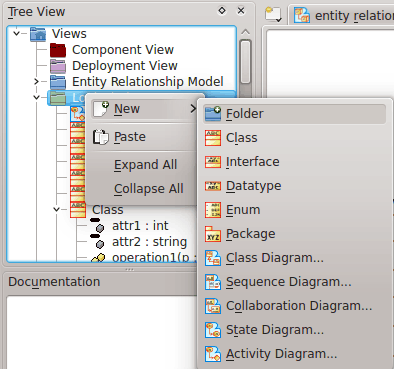Collapse the selected Logical View node
Screen dimensions: 394x369
[x=36, y=98]
